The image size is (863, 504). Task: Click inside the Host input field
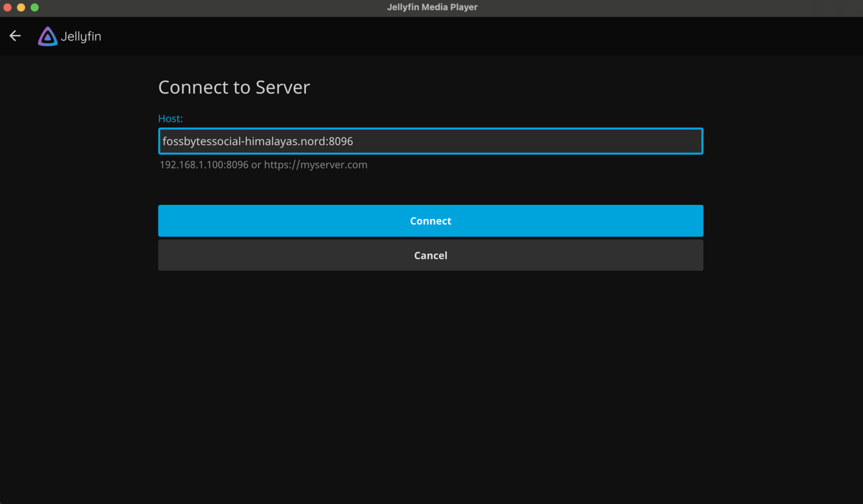point(430,141)
